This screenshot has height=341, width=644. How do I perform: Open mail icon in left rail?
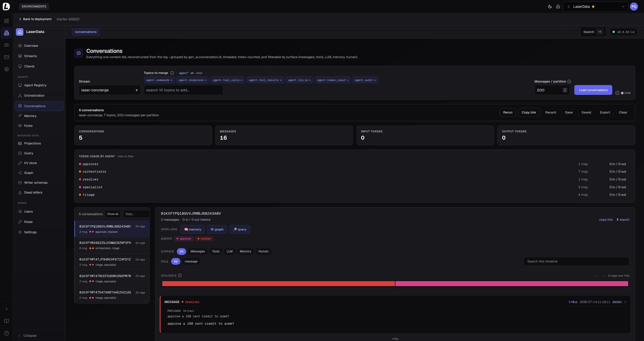point(7,57)
